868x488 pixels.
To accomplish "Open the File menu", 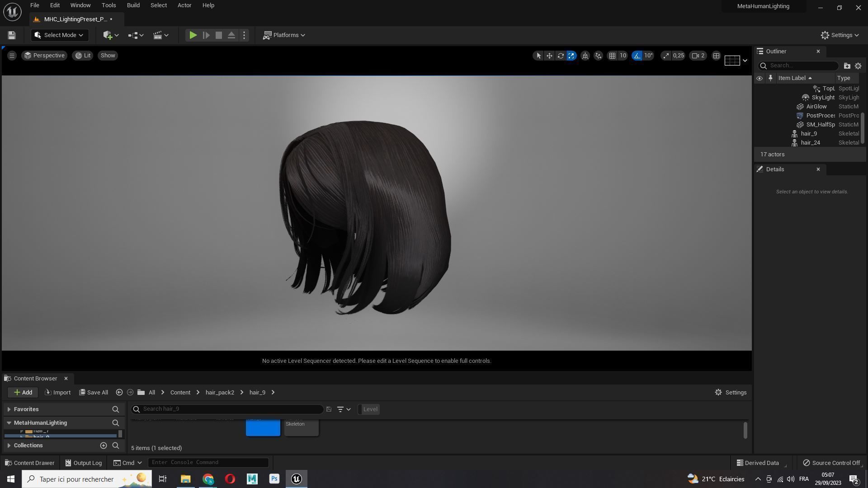I will tap(34, 5).
